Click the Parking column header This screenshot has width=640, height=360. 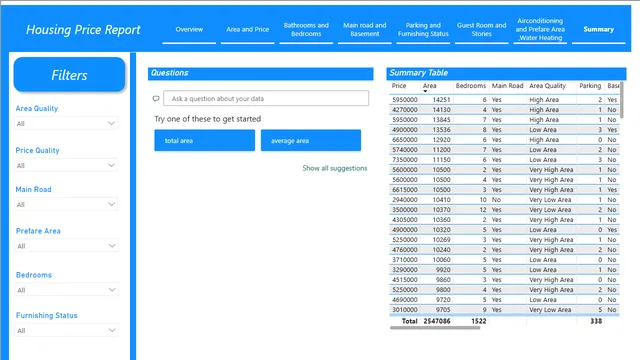[590, 86]
